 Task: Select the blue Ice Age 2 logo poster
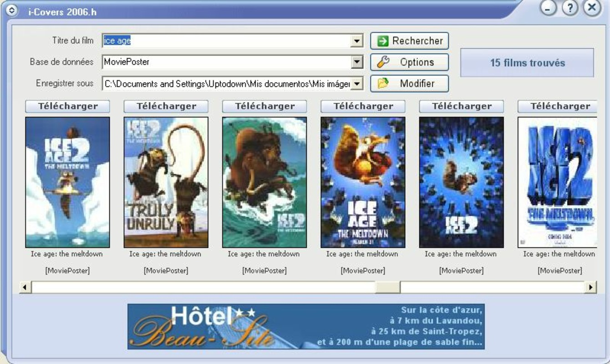point(557,182)
